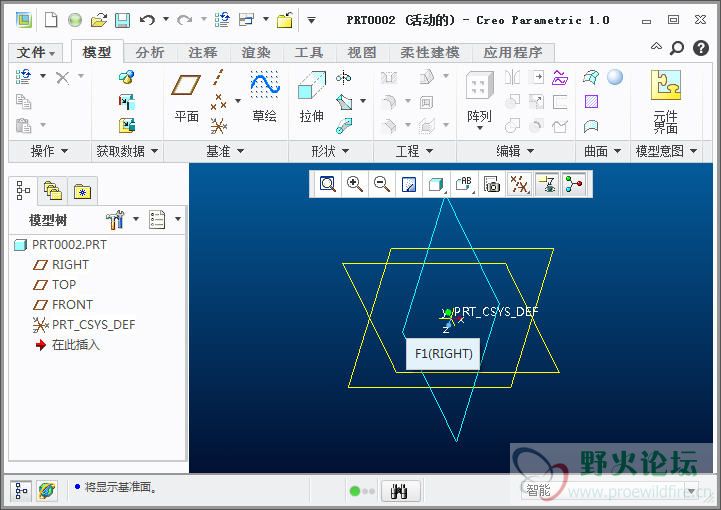721x510 pixels.
Task: Customize the Quick Access Toolbar dropdown arrow
Action: 311,20
